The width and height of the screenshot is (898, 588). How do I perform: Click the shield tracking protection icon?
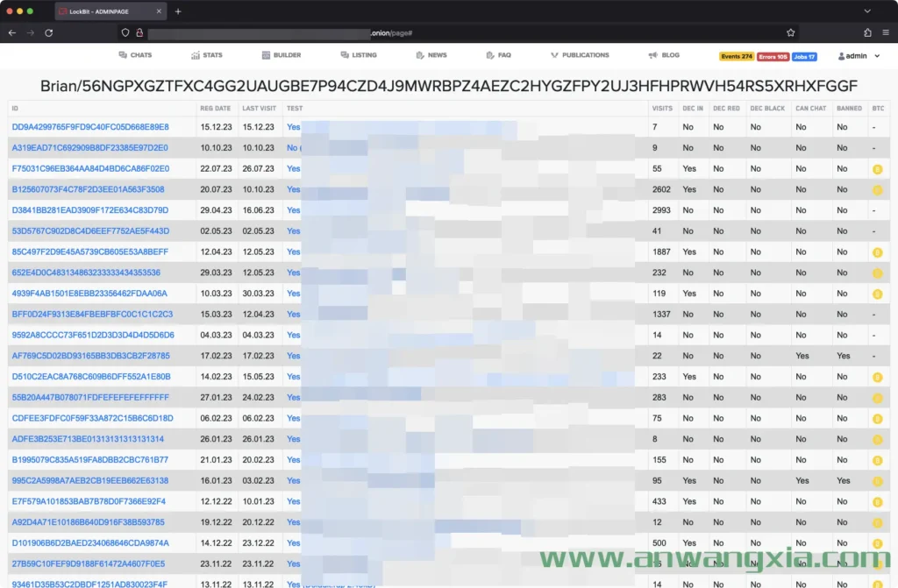[x=125, y=32]
